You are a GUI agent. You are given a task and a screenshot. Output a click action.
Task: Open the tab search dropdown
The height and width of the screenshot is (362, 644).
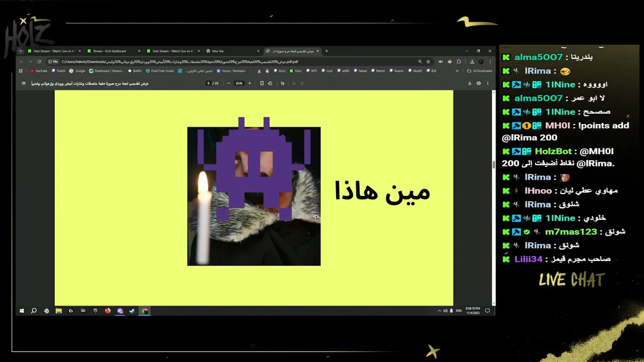[21, 51]
